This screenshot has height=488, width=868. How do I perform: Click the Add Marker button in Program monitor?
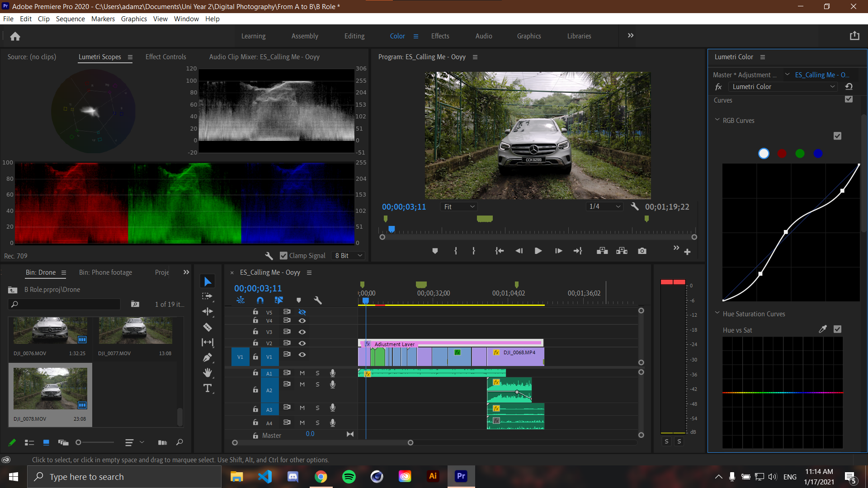(x=435, y=251)
